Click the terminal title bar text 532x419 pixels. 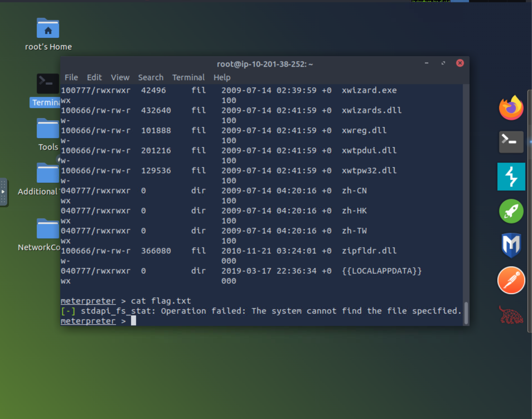(x=265, y=64)
